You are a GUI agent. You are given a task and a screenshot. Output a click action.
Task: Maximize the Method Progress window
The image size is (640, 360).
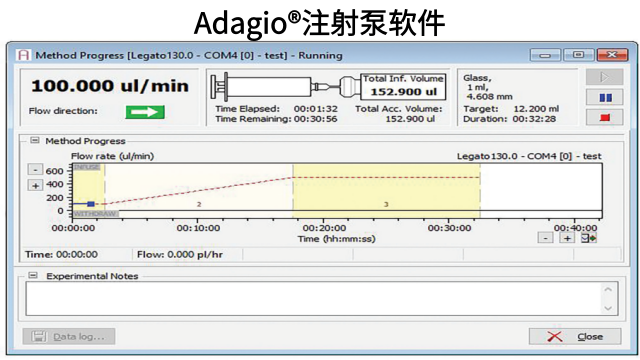tap(578, 55)
